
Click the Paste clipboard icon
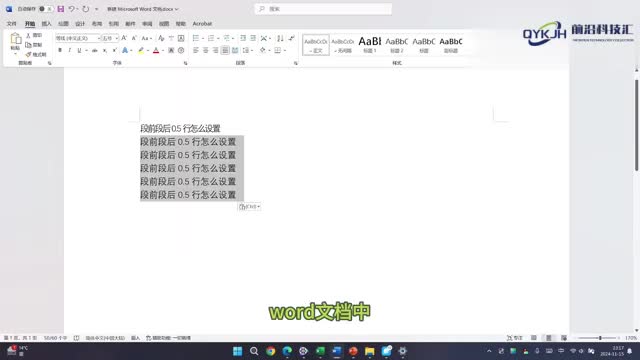(x=16, y=39)
